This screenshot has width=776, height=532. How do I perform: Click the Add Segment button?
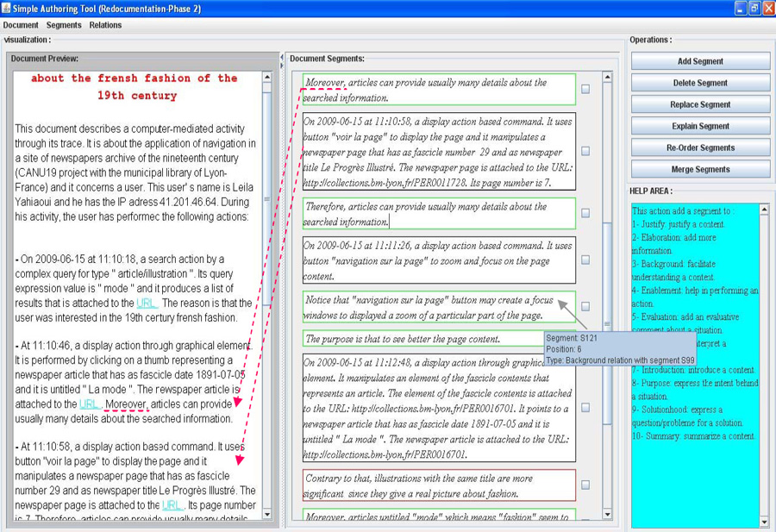pyautogui.click(x=700, y=61)
